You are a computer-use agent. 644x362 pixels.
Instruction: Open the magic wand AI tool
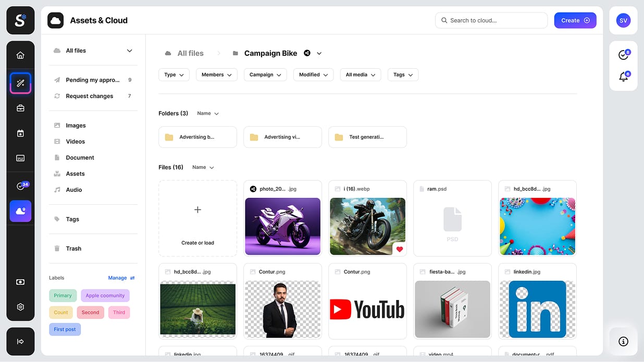click(20, 83)
